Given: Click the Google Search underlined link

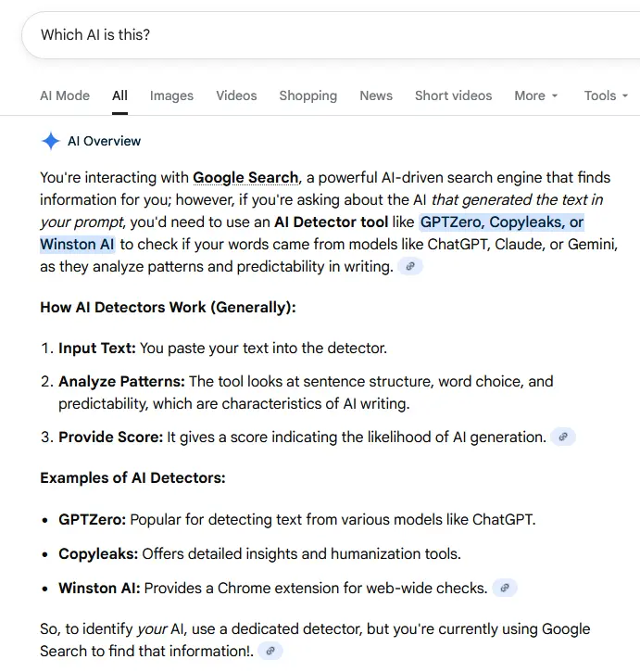Looking at the screenshot, I should point(245,177).
